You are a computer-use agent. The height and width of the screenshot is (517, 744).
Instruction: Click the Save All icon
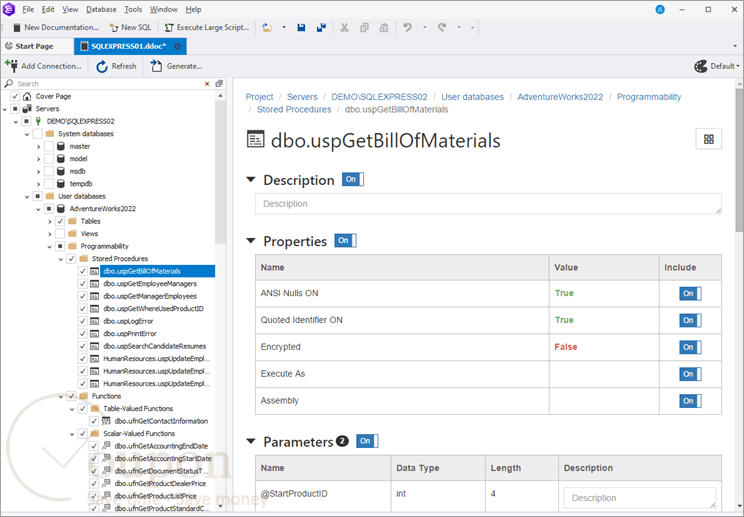[x=321, y=28]
